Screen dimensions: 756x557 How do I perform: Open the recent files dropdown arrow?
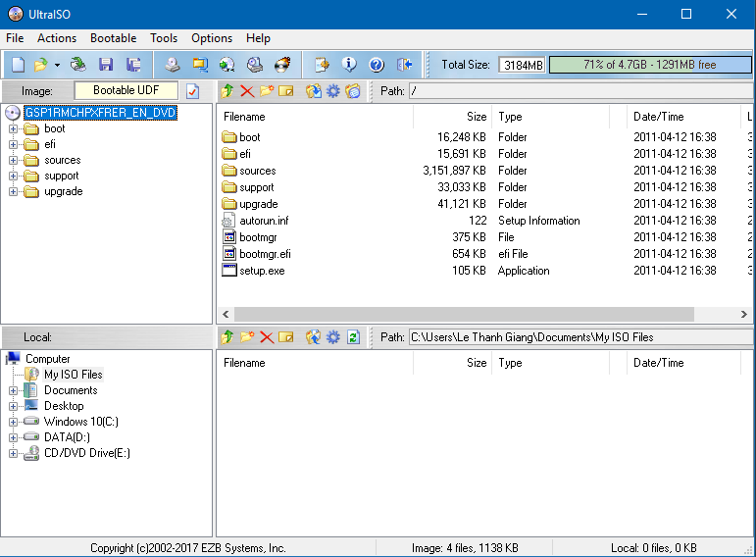[x=57, y=65]
